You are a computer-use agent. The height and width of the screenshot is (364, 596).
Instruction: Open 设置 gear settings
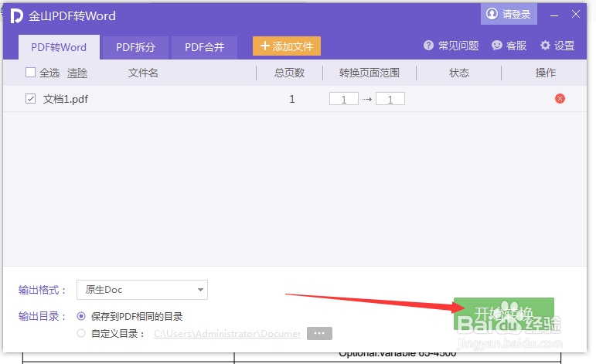pos(557,46)
